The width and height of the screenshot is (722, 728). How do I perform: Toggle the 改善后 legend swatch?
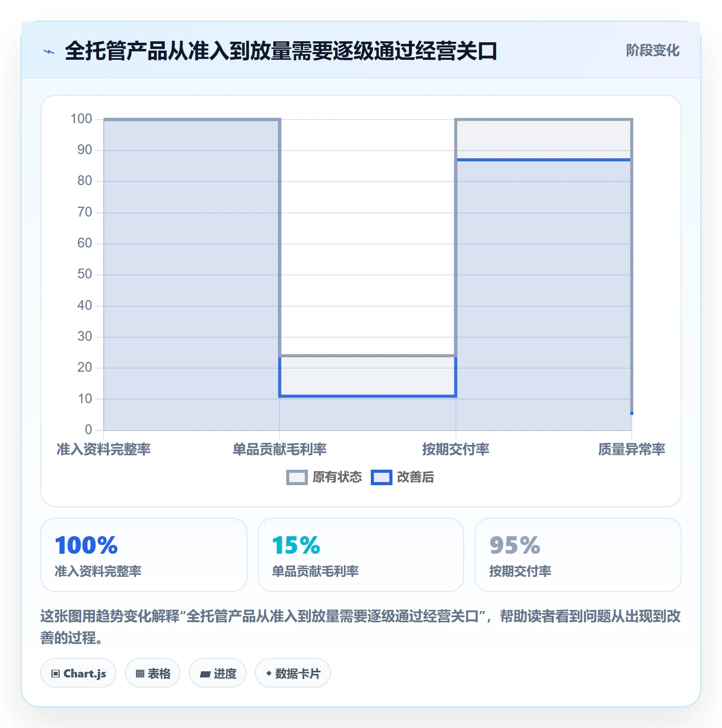coord(382,477)
